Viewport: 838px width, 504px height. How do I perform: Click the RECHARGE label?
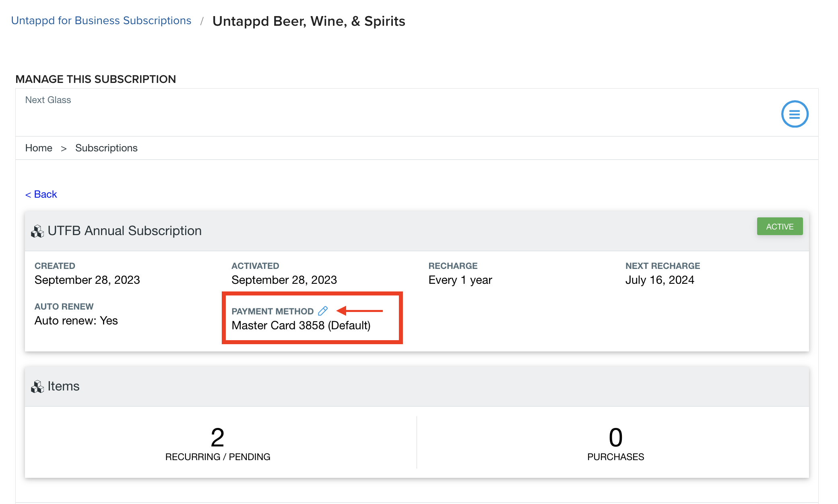[x=453, y=266]
